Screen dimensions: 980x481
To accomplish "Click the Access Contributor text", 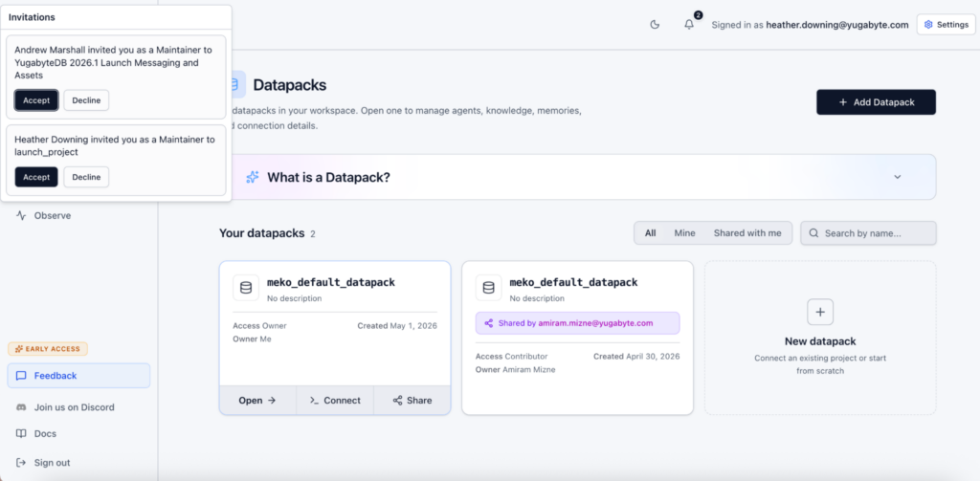I will (511, 356).
